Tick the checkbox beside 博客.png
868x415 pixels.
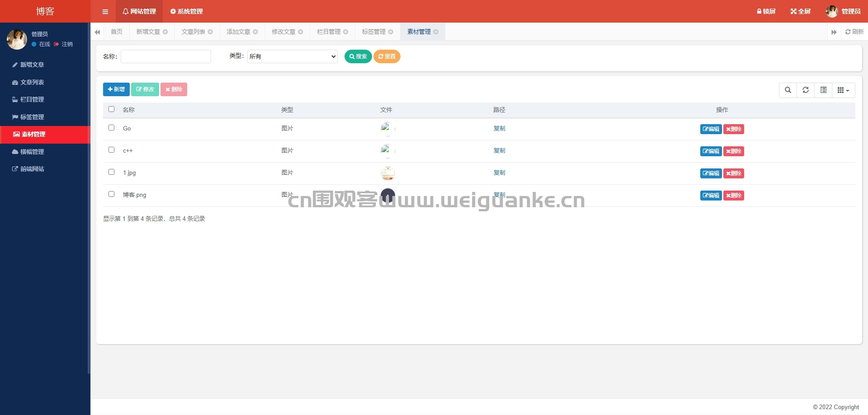tap(111, 194)
